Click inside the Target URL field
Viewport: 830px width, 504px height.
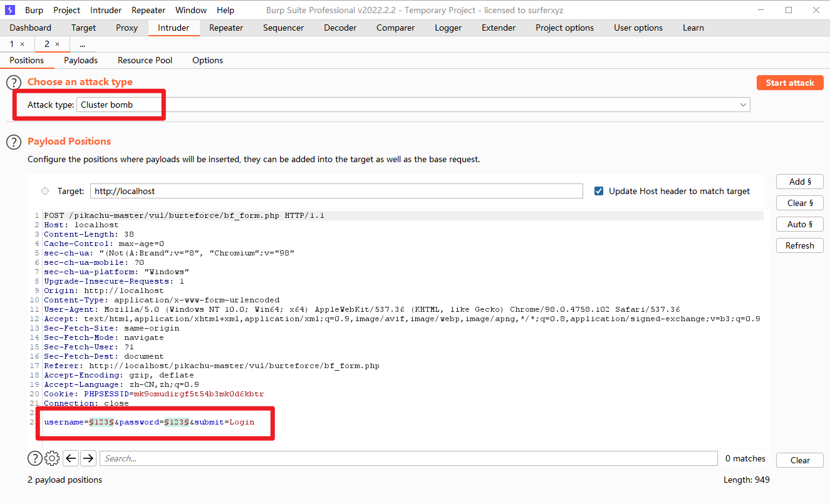click(x=337, y=192)
